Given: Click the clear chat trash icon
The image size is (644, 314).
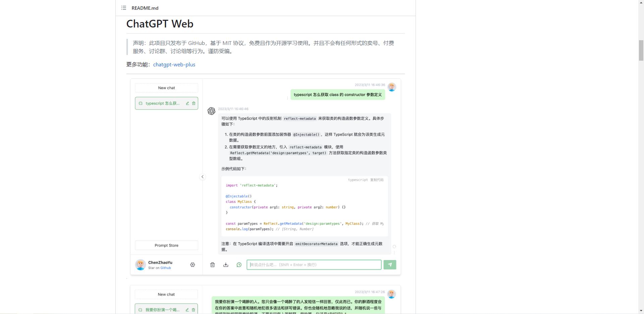Looking at the screenshot, I should pos(212,265).
